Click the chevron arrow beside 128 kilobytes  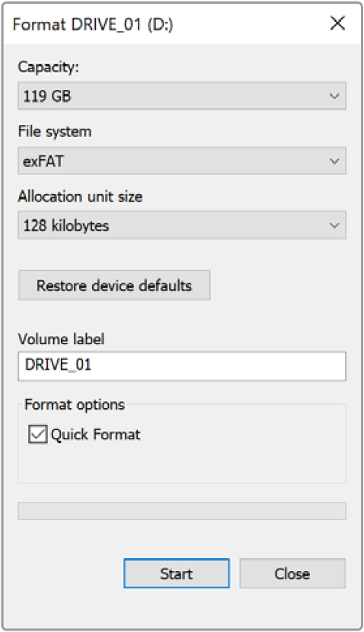(x=334, y=225)
